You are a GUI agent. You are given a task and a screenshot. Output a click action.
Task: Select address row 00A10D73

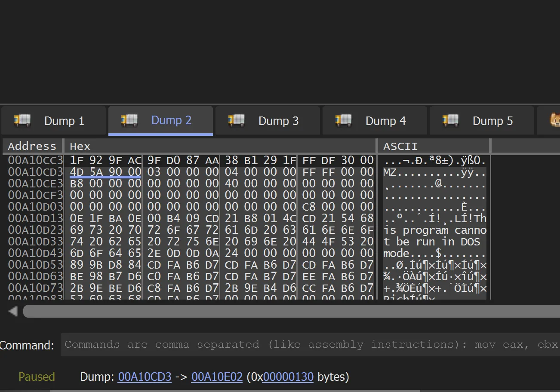pyautogui.click(x=36, y=288)
